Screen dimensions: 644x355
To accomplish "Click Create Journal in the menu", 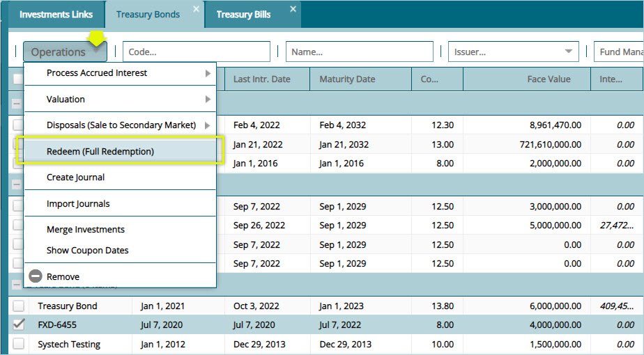I will point(120,177).
